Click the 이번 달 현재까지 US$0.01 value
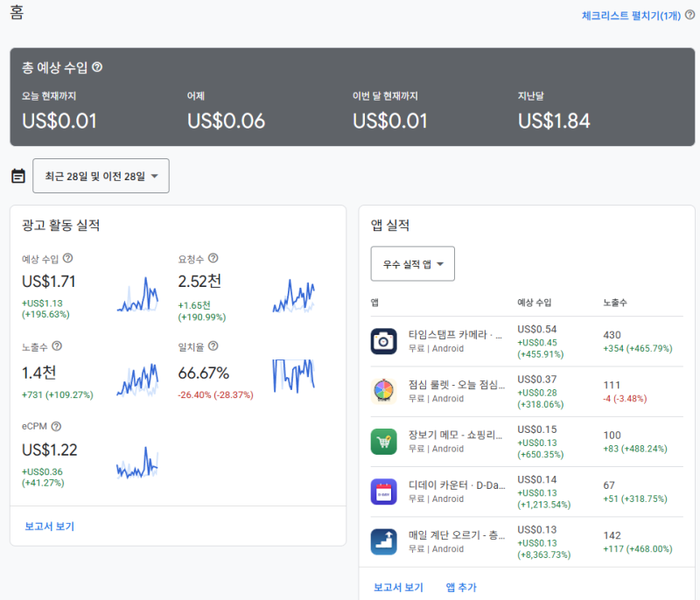 coord(390,121)
